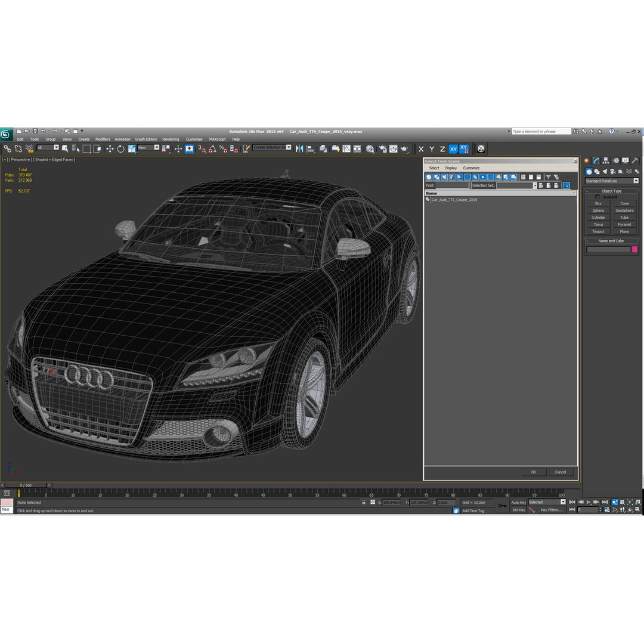This screenshot has height=644, width=644.
Task: Click OK in Select From Scene
Action: click(x=533, y=472)
